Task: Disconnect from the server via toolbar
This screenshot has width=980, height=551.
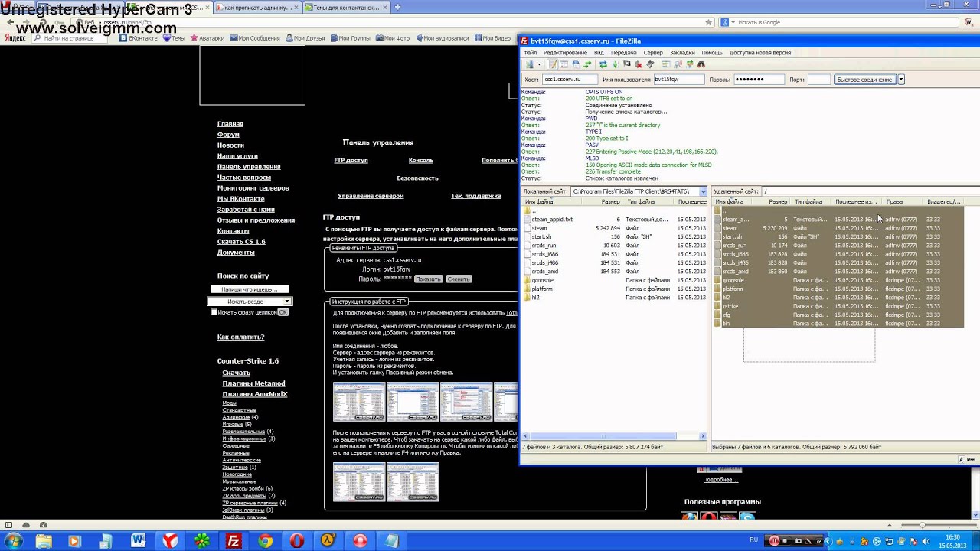Action: (x=639, y=64)
